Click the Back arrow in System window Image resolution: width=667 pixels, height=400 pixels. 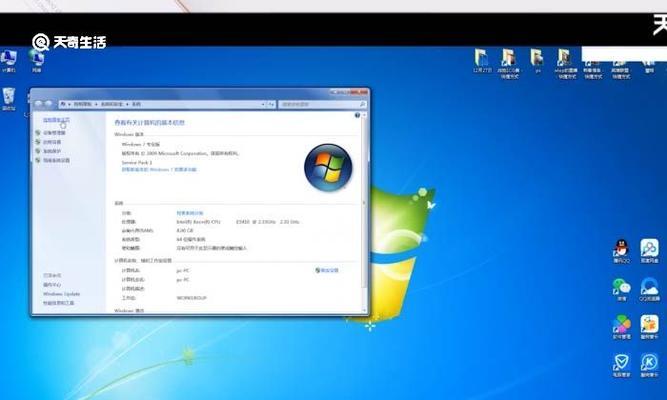click(39, 104)
